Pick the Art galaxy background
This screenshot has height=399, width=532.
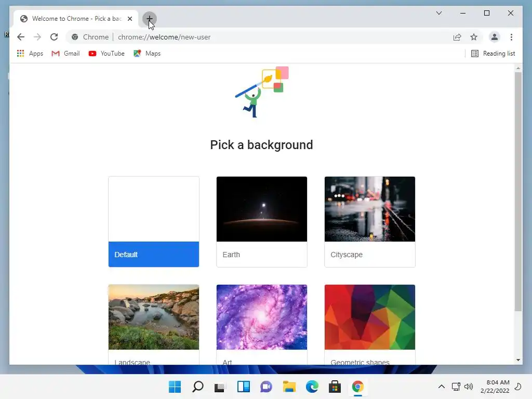(x=262, y=317)
